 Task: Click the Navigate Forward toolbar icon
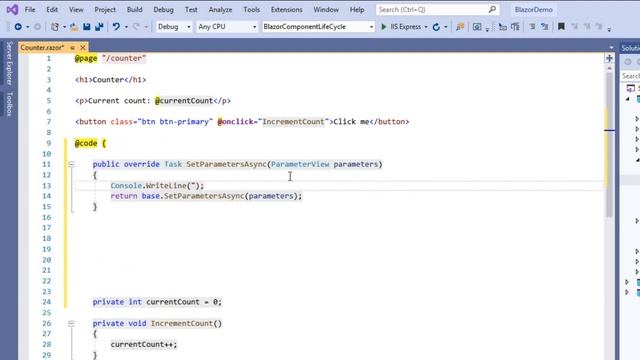click(x=37, y=27)
